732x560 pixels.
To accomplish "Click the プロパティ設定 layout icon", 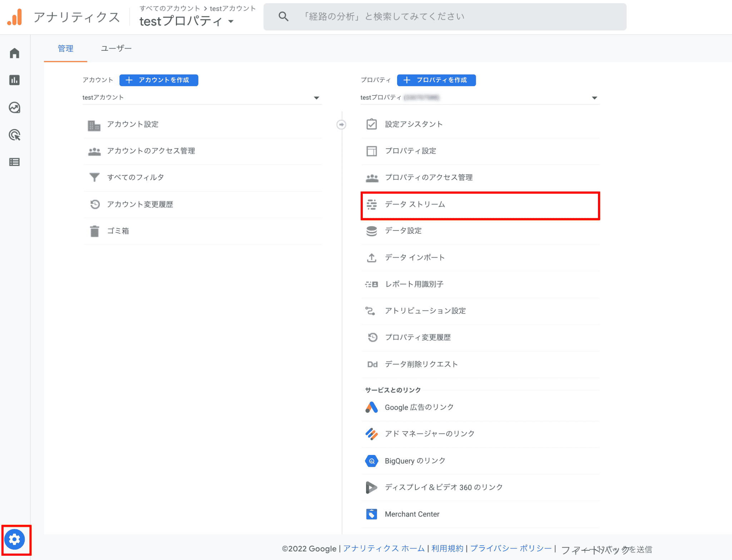I will click(372, 151).
